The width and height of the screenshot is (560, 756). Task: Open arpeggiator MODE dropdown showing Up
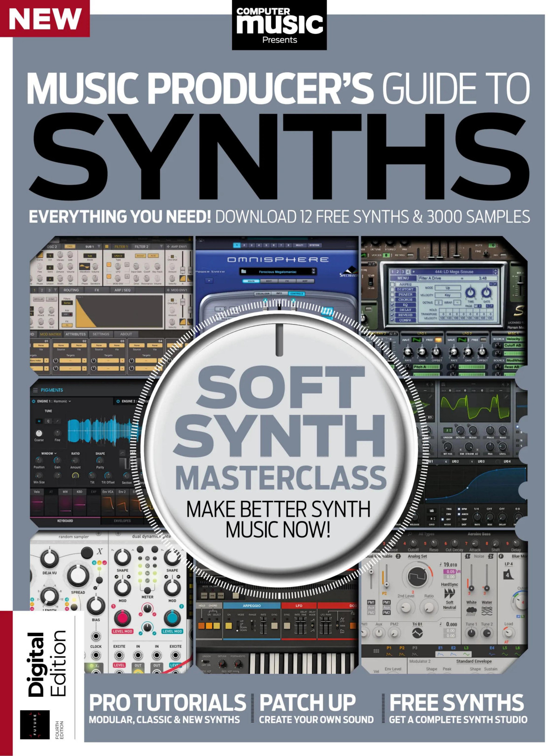point(448,288)
